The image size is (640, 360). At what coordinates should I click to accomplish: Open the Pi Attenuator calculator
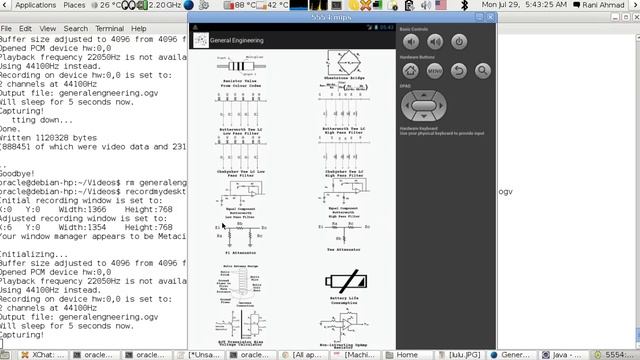(x=241, y=238)
